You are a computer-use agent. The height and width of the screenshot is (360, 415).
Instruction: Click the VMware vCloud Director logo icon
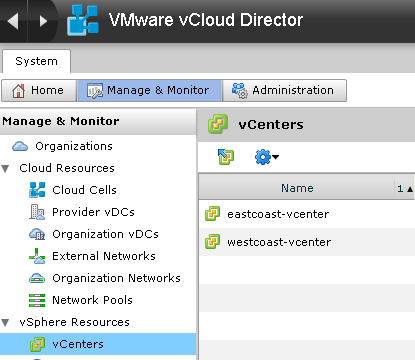coord(83,20)
